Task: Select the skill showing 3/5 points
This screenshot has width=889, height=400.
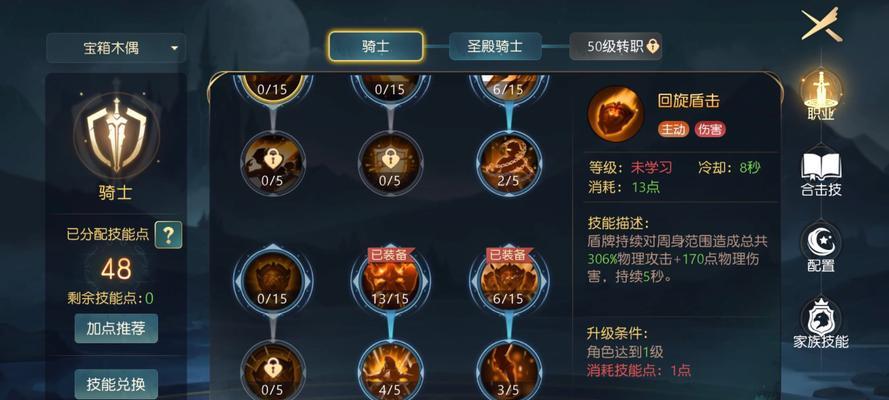Action: point(509,371)
